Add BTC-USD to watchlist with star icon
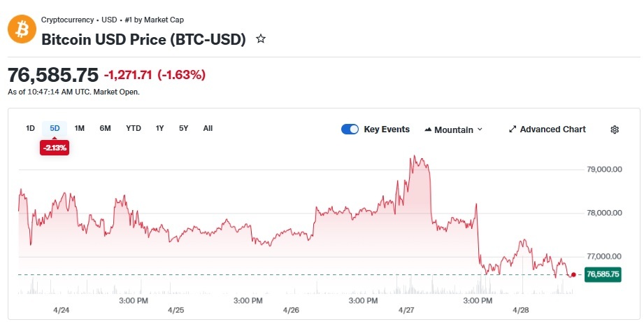This screenshot has height=322, width=644. click(261, 39)
